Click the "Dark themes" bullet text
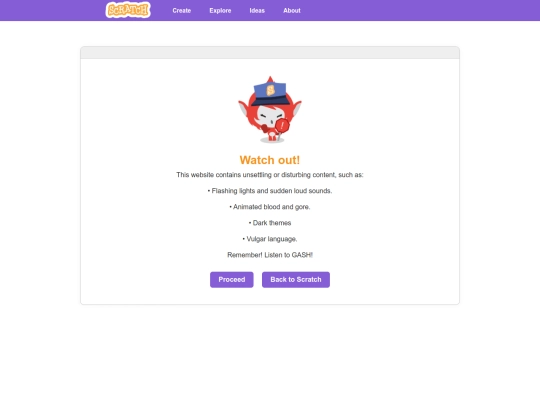 (270, 223)
